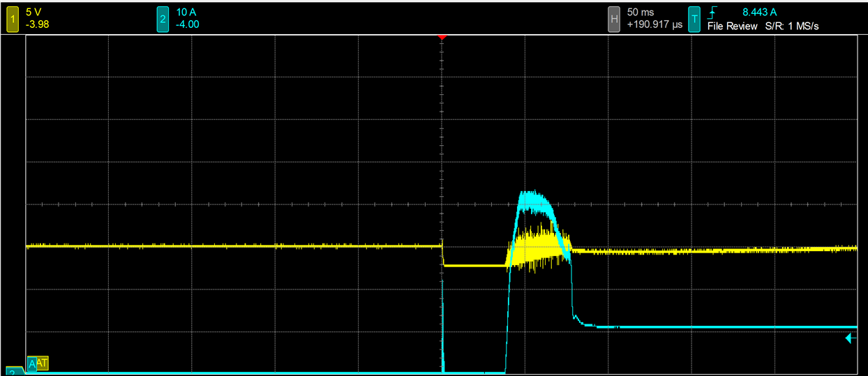Open the horizontal timebase H badge
This screenshot has height=376, width=868.
point(614,19)
